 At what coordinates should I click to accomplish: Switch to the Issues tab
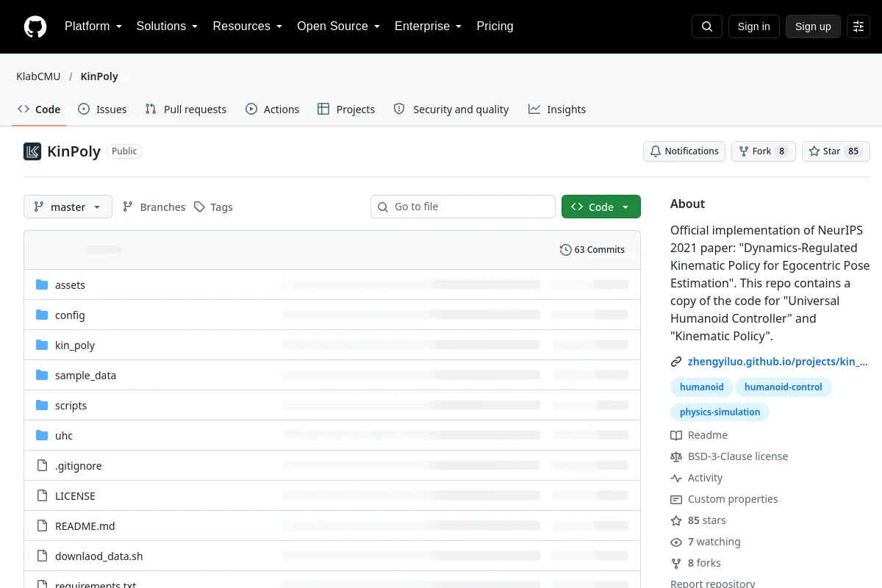tap(102, 109)
